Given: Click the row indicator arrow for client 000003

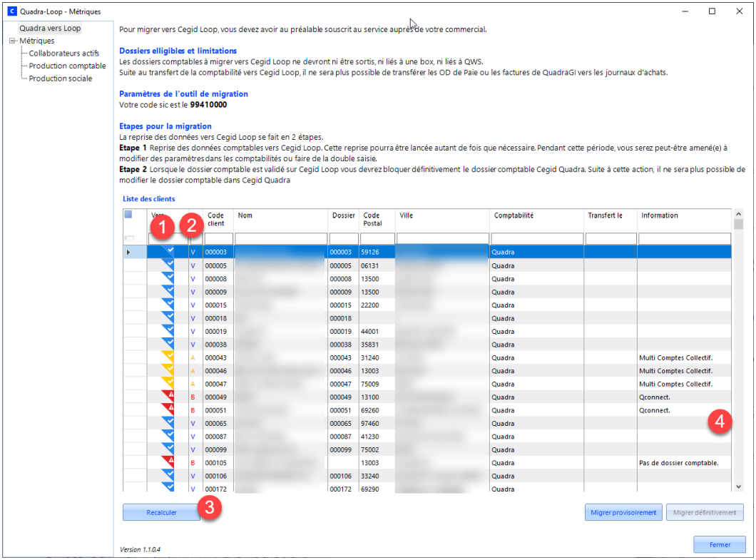Looking at the screenshot, I should pos(128,252).
